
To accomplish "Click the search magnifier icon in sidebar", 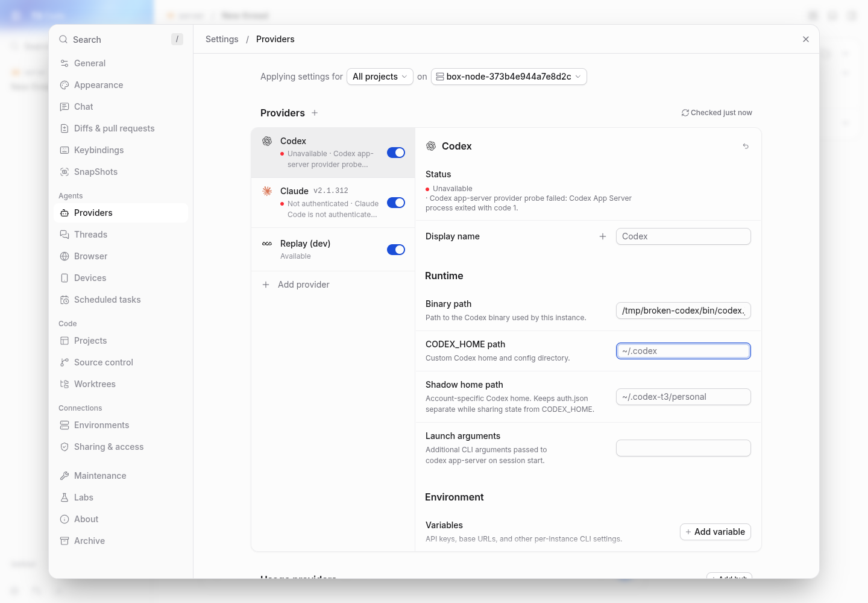I will click(x=63, y=39).
